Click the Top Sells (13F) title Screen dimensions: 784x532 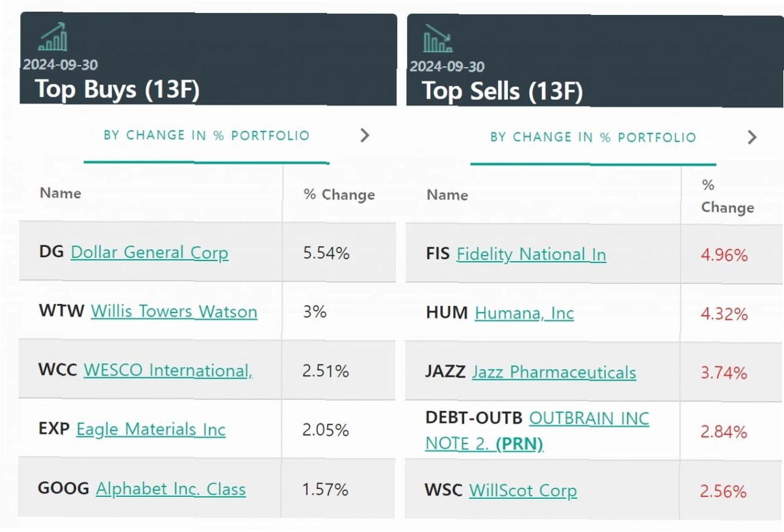[x=502, y=91]
